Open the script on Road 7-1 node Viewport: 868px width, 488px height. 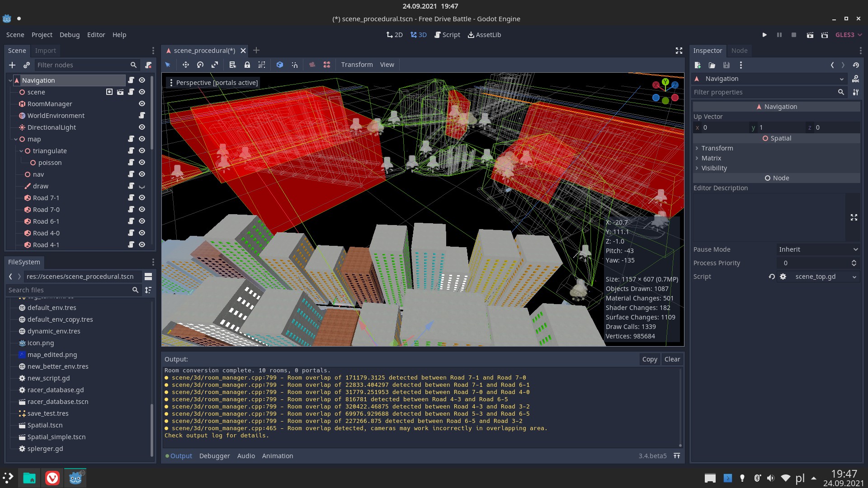coord(131,198)
